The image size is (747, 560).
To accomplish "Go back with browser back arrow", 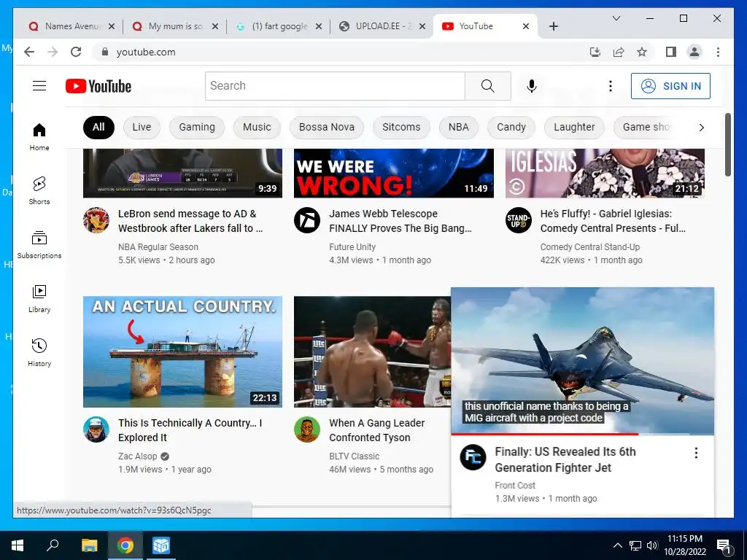I will tap(29, 52).
